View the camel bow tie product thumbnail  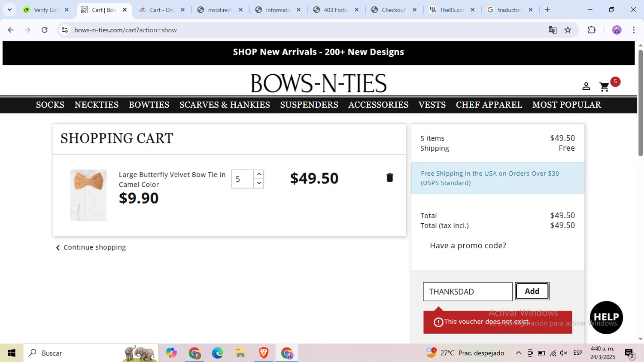coord(88,195)
